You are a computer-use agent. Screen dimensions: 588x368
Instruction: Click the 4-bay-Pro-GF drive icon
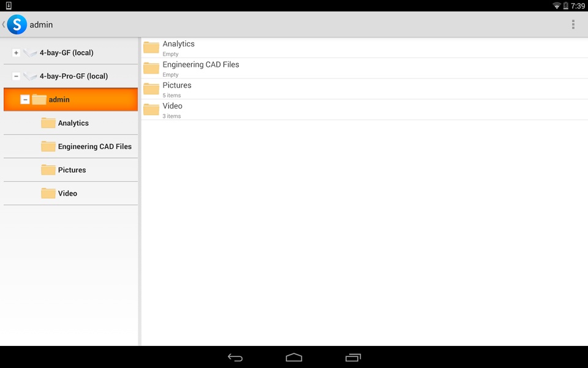point(30,76)
